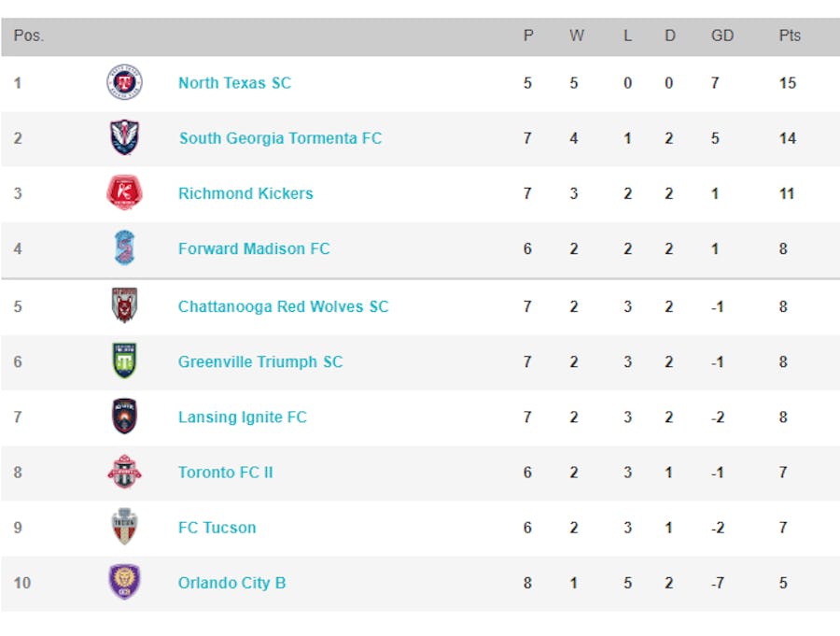Open the Greenville Triumph SC link
This screenshot has height=636, width=840.
260,361
